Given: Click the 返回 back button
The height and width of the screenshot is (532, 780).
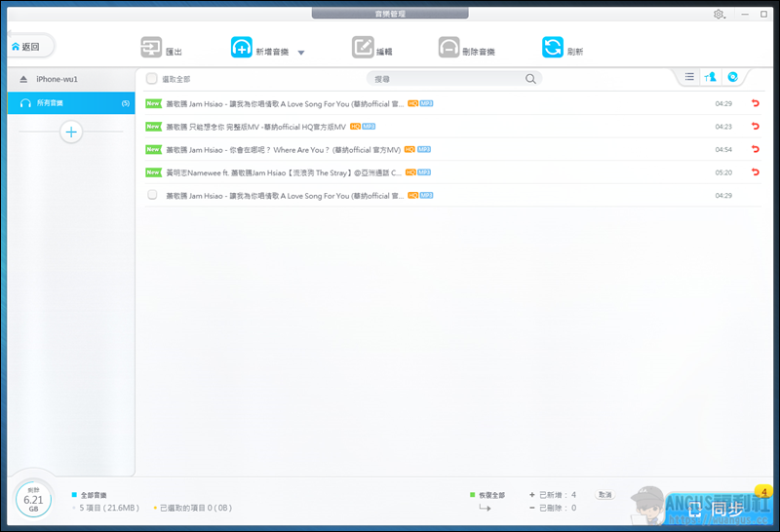Looking at the screenshot, I should click(27, 46).
